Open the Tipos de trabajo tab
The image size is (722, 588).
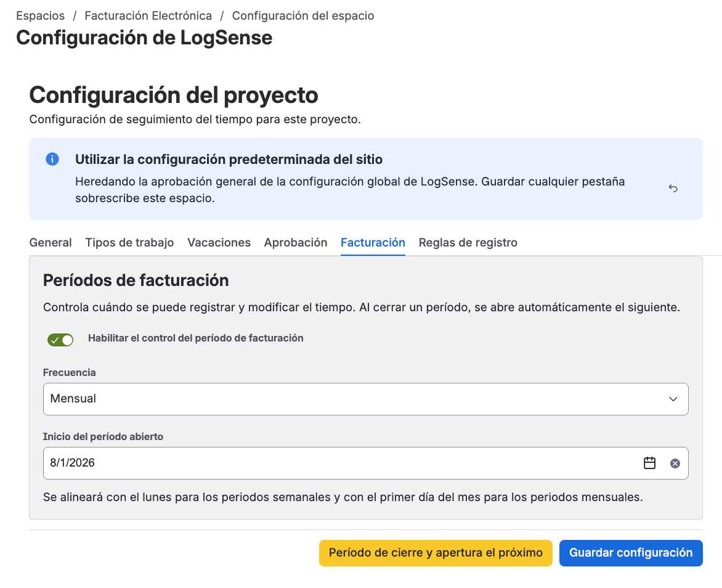click(129, 243)
